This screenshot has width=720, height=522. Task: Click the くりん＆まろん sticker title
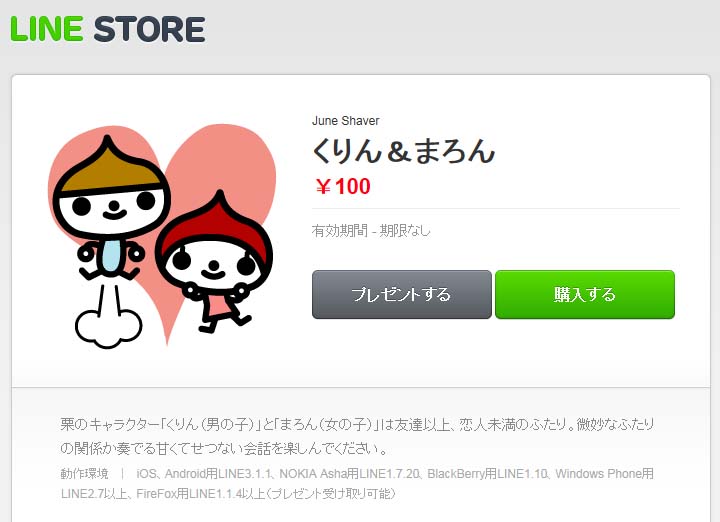click(x=404, y=151)
